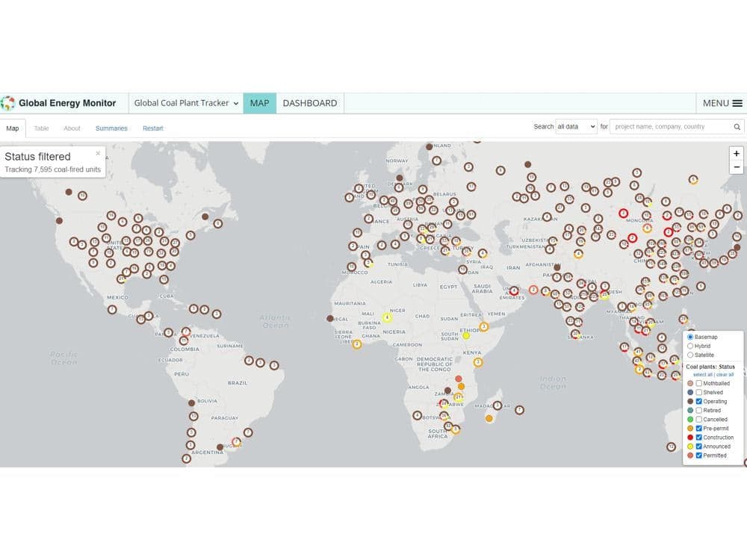Uncheck the Pre-permit status checkbox
Image resolution: width=747 pixels, height=560 pixels.
699,429
